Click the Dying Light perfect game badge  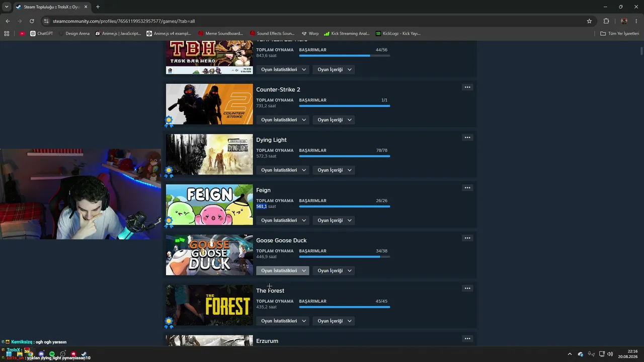click(x=169, y=171)
